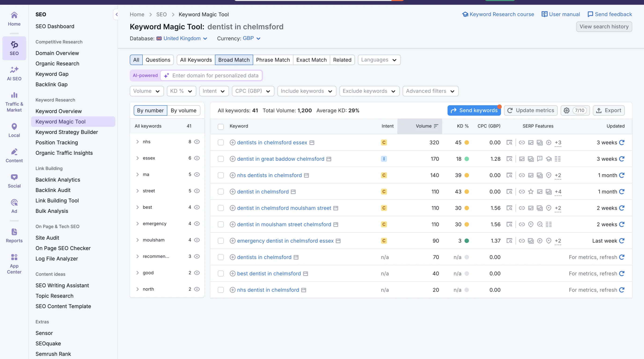The image size is (644, 359).
Task: Open the KD % filter dropdown
Action: [181, 91]
